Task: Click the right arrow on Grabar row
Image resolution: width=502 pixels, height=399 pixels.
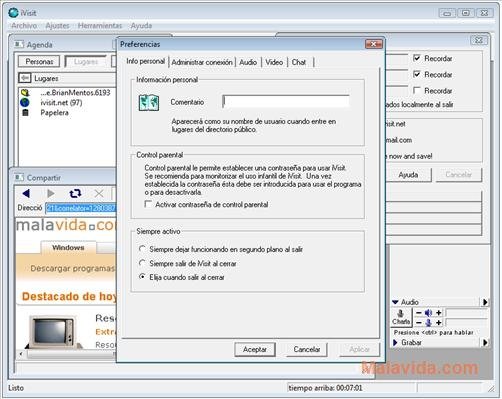Action: point(485,342)
